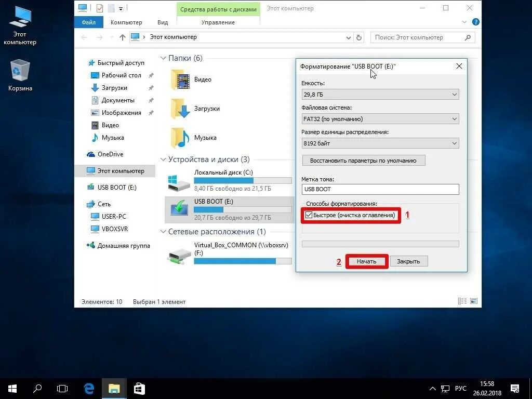Open the Загрузки folder icon in Папки
This screenshot has height=399, width=532.
(180, 109)
